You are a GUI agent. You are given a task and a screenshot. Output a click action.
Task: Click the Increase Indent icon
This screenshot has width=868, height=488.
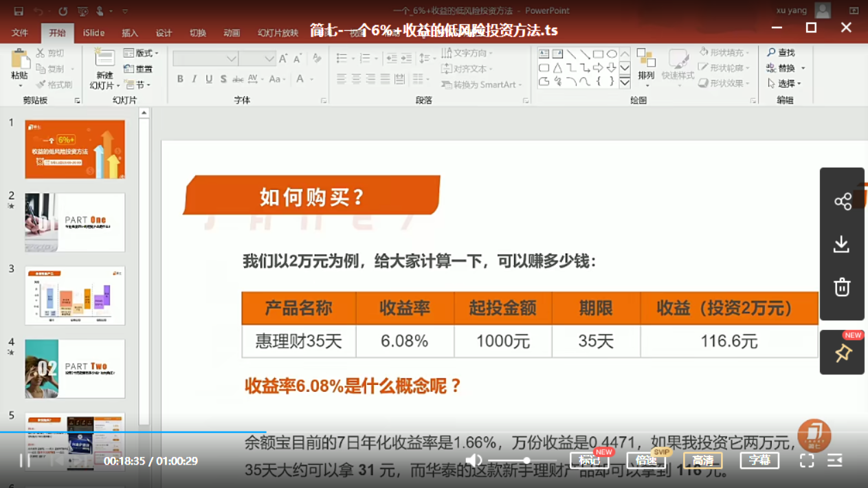point(407,58)
